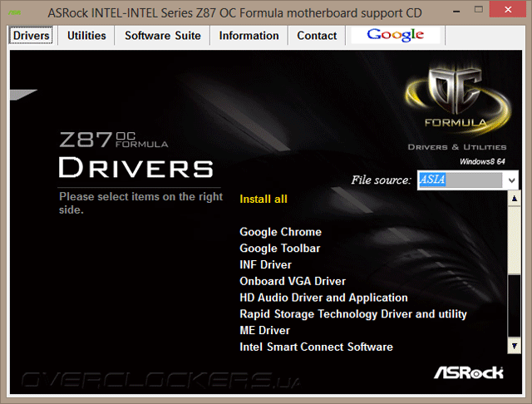Click the Google logo tab

[396, 35]
